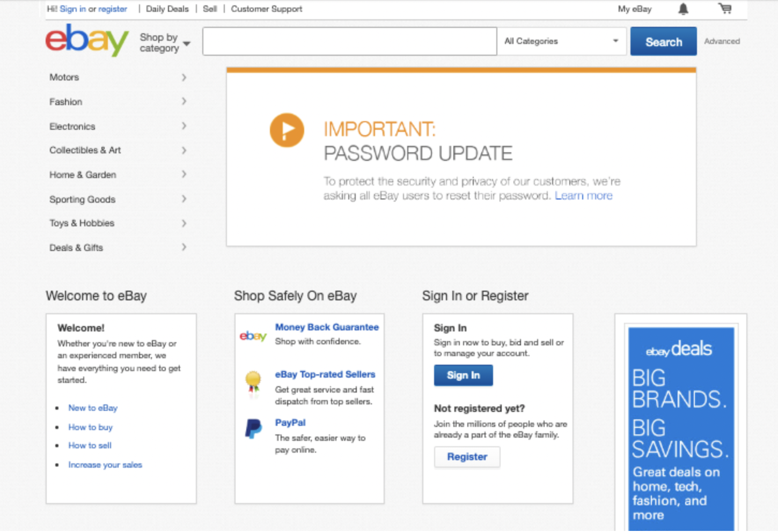This screenshot has width=778, height=532.
Task: Open the Money Back Guarantee link
Action: [327, 327]
